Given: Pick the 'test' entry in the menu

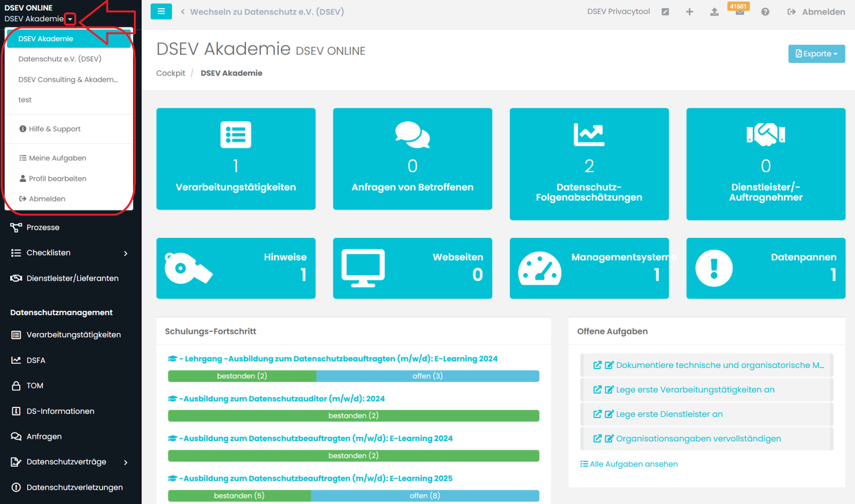Looking at the screenshot, I should click(x=69, y=99).
